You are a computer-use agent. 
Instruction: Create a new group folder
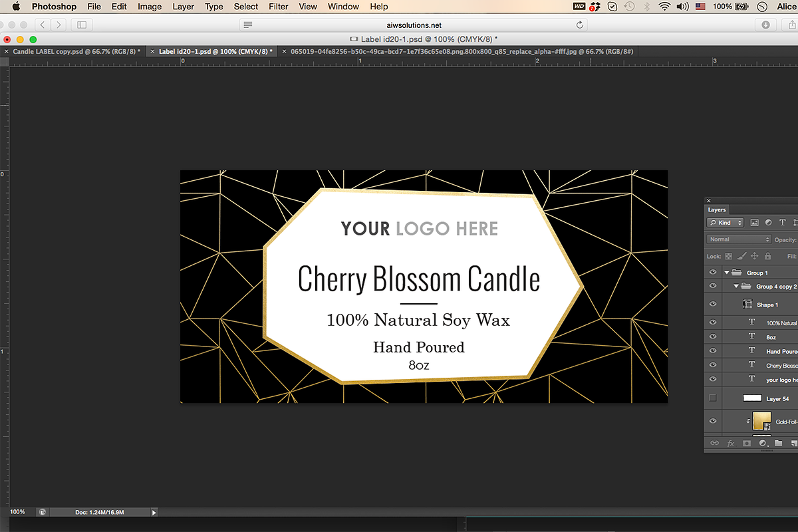coord(779,443)
